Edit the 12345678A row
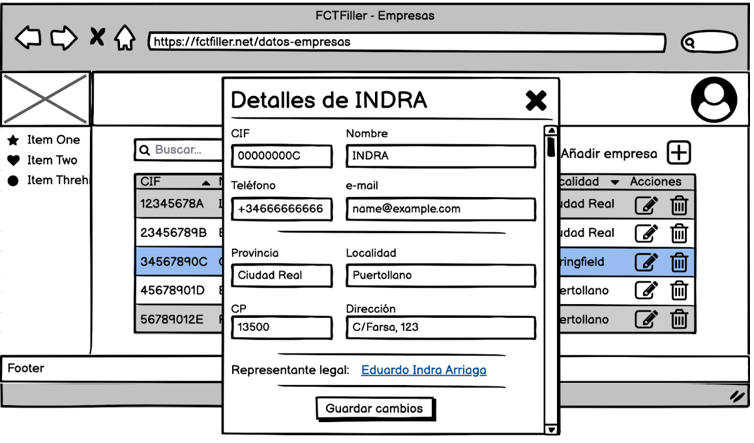This screenshot has height=443, width=754. tap(647, 205)
